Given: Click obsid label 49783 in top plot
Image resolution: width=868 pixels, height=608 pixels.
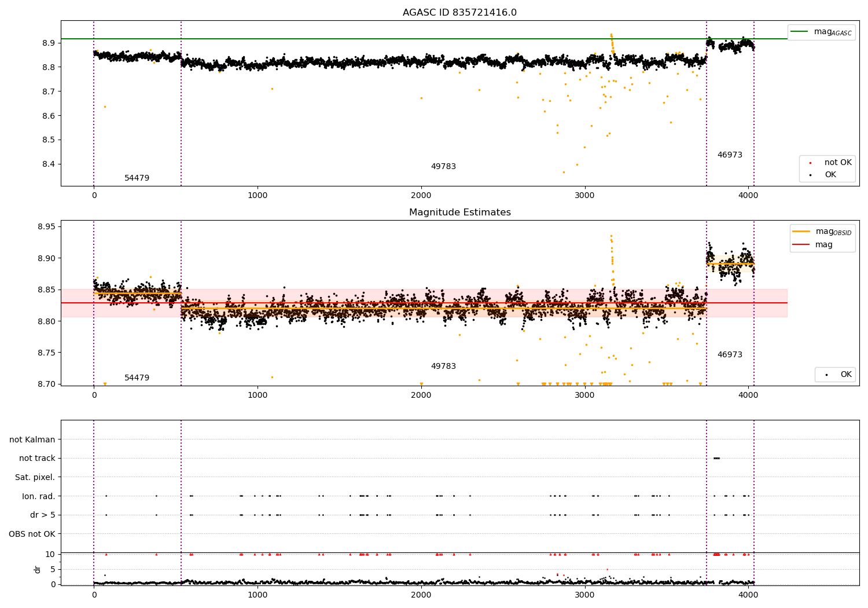Looking at the screenshot, I should pos(443,167).
